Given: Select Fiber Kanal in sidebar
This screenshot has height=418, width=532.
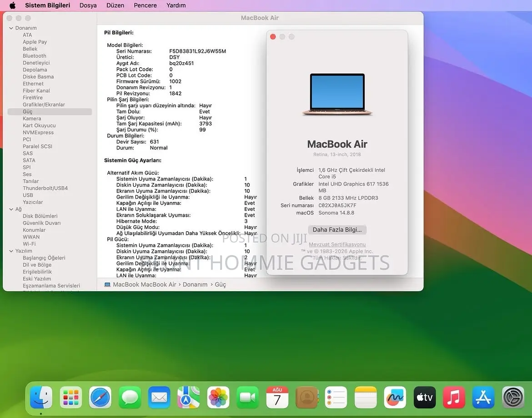Looking at the screenshot, I should pyautogui.click(x=36, y=90).
